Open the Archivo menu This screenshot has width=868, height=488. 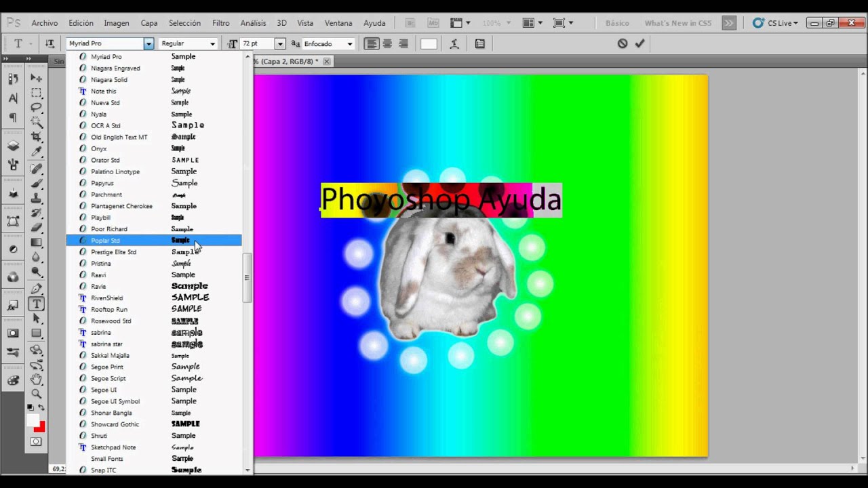point(45,23)
